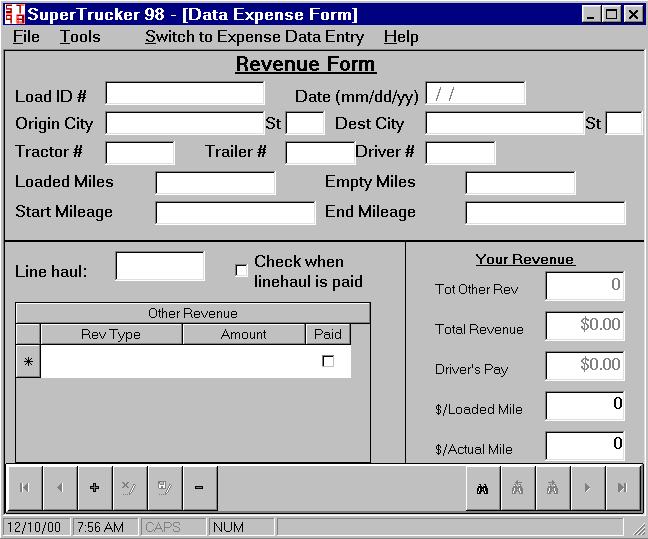Click the cancel edit X-pencil button
The image size is (648, 539).
point(129,488)
